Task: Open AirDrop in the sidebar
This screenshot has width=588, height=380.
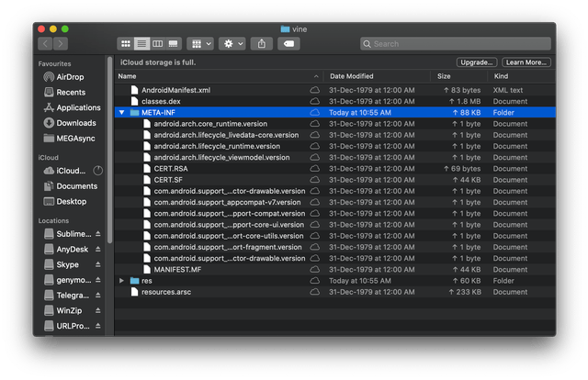Action: [70, 77]
